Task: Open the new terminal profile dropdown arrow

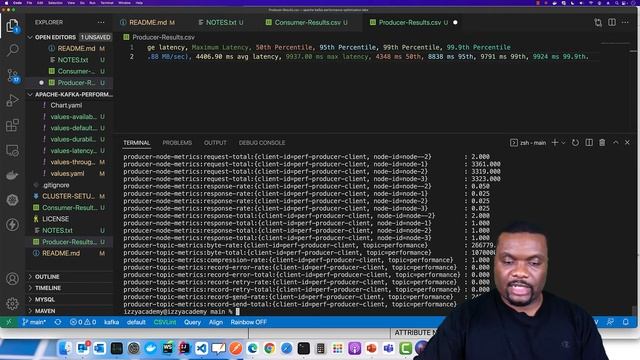Action: point(563,142)
